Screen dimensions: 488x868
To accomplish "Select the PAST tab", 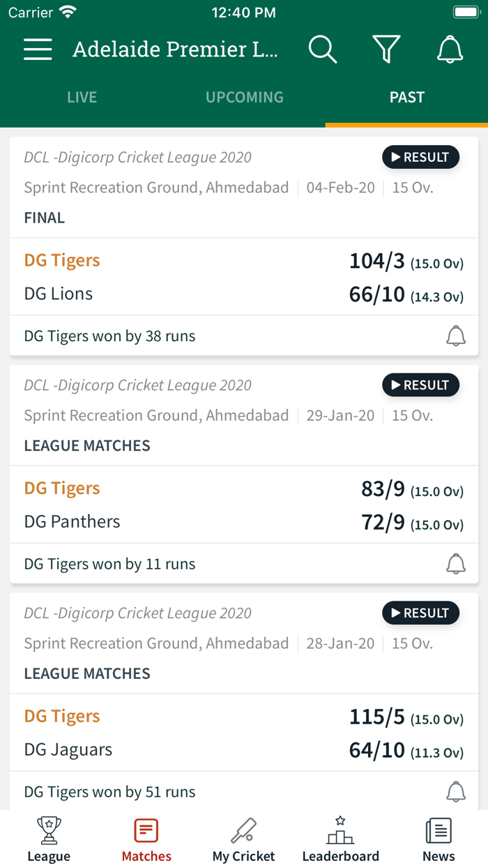I will point(406,97).
